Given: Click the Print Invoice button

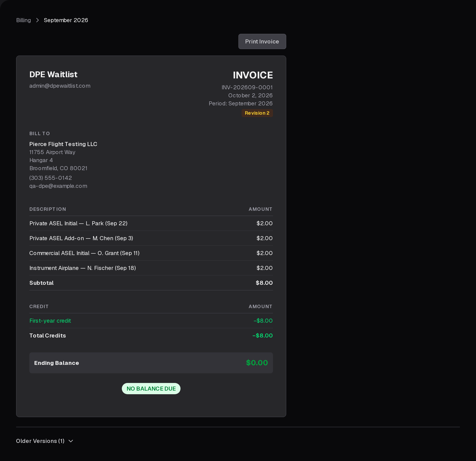Looking at the screenshot, I should pos(262,42).
